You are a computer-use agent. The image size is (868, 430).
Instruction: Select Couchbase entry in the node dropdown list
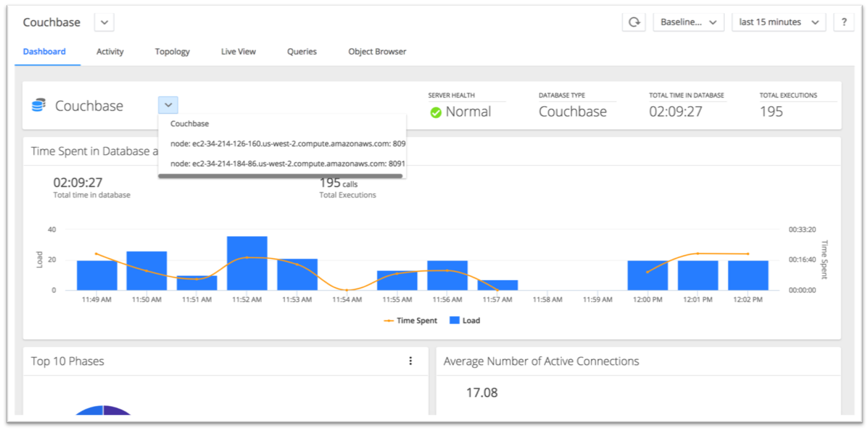coord(282,124)
